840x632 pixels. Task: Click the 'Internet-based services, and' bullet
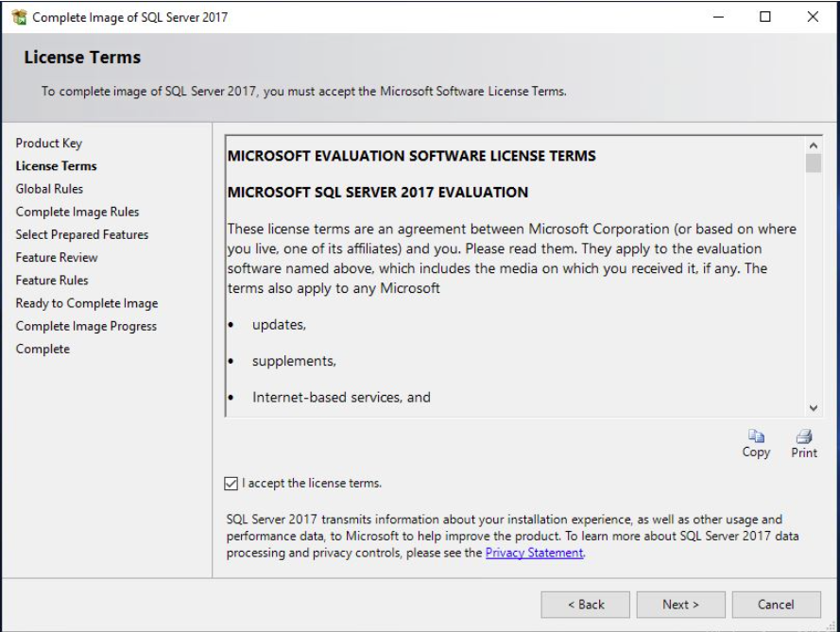point(341,398)
